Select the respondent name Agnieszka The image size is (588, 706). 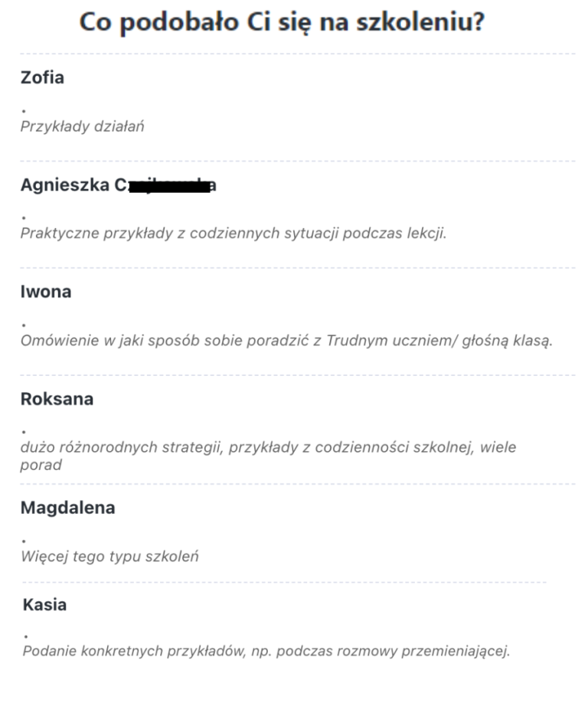(x=64, y=185)
